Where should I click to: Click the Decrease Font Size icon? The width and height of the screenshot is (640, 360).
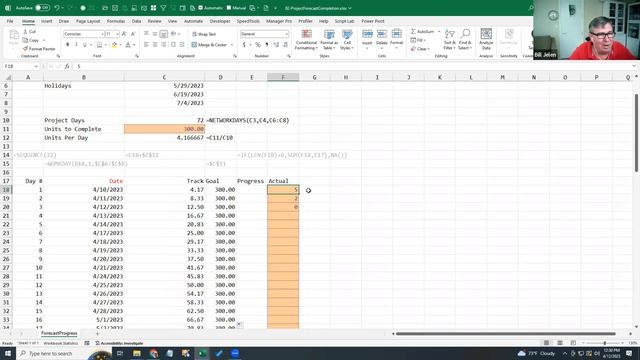(133, 34)
